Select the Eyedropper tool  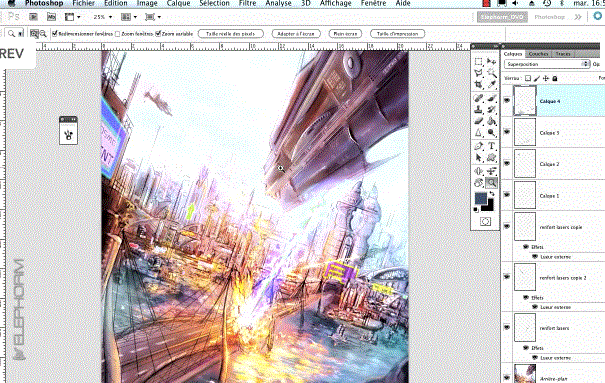(x=491, y=84)
